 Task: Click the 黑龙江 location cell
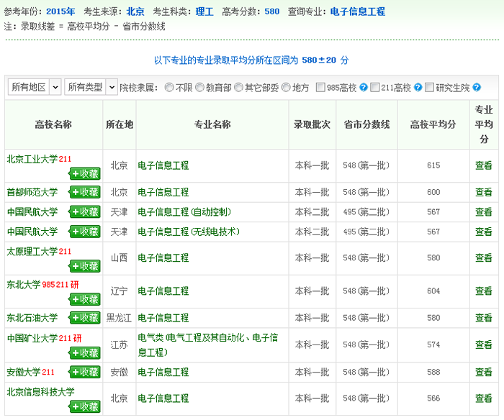coord(120,318)
